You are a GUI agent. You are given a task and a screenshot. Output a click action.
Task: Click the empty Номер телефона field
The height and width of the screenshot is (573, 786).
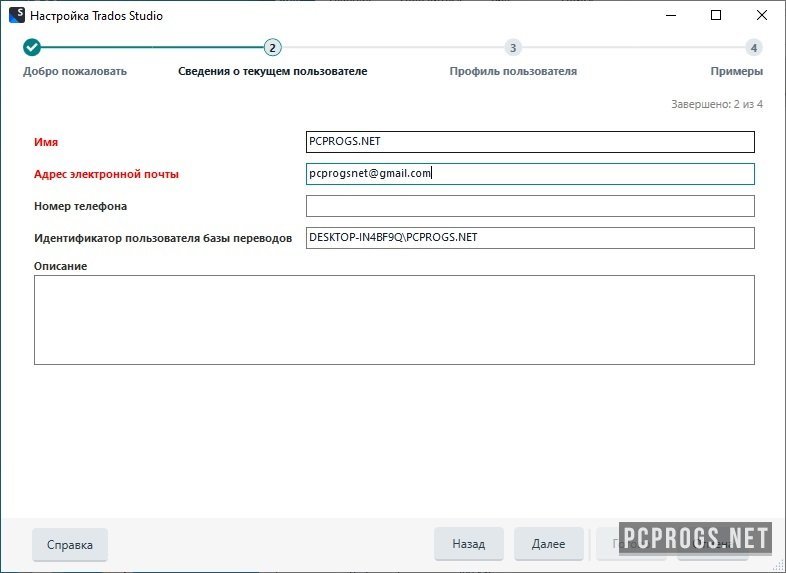530,206
